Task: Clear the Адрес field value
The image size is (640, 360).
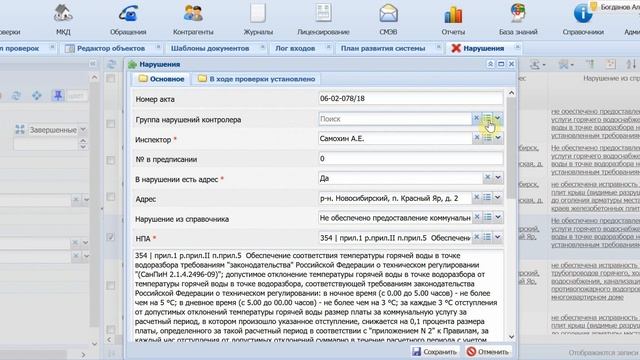Action: coord(476,198)
